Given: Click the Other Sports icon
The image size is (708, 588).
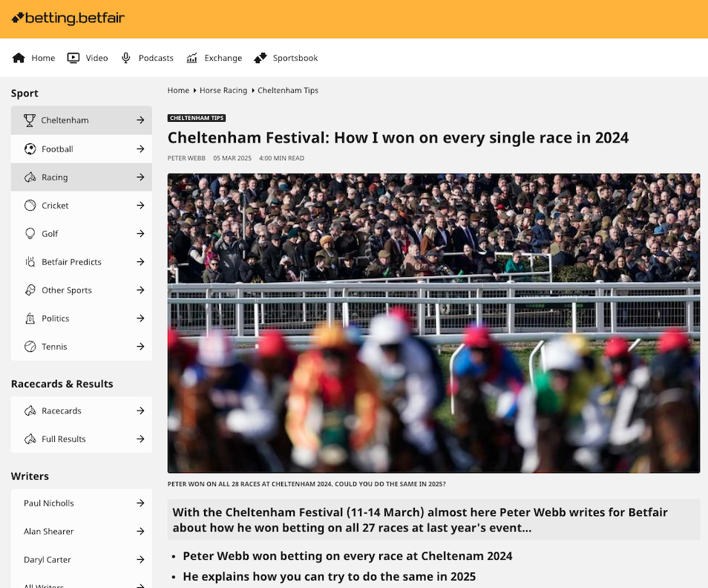Looking at the screenshot, I should [x=30, y=290].
